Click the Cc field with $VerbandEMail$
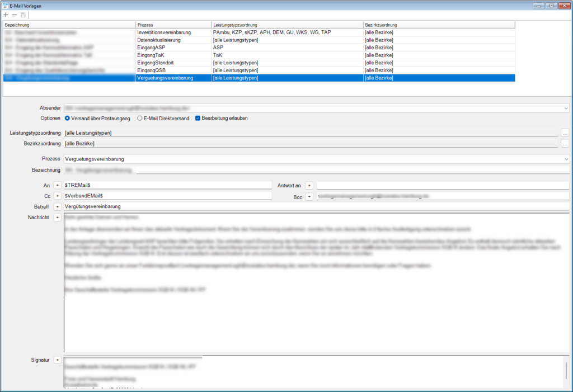573x392 pixels. point(168,196)
